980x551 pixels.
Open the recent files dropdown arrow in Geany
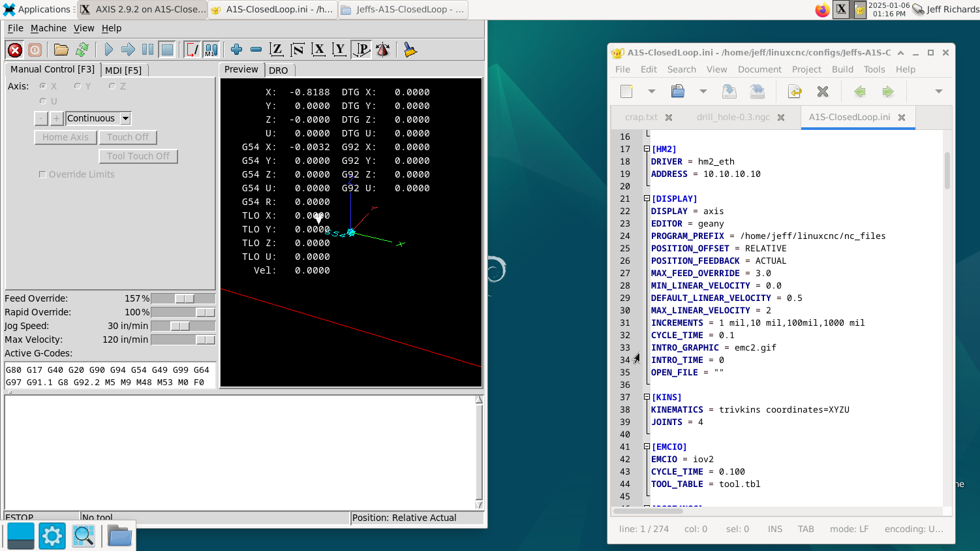pos(703,91)
